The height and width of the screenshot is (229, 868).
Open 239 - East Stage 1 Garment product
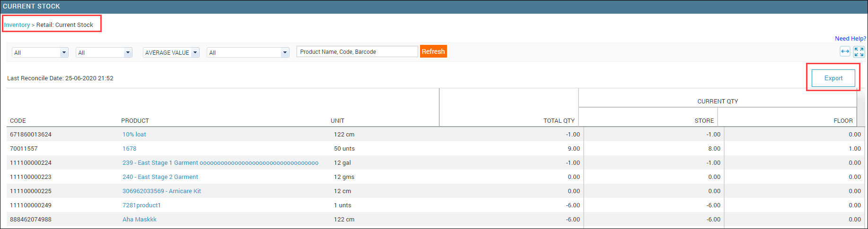[220, 163]
